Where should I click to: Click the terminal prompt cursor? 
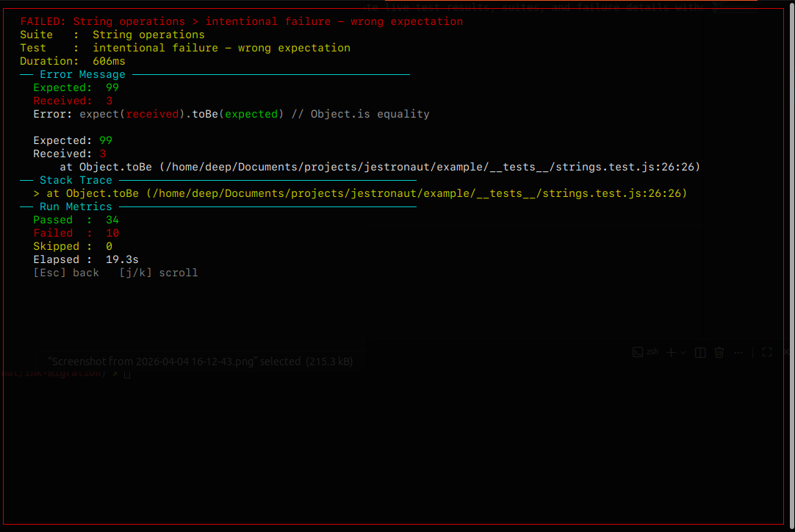click(x=126, y=374)
